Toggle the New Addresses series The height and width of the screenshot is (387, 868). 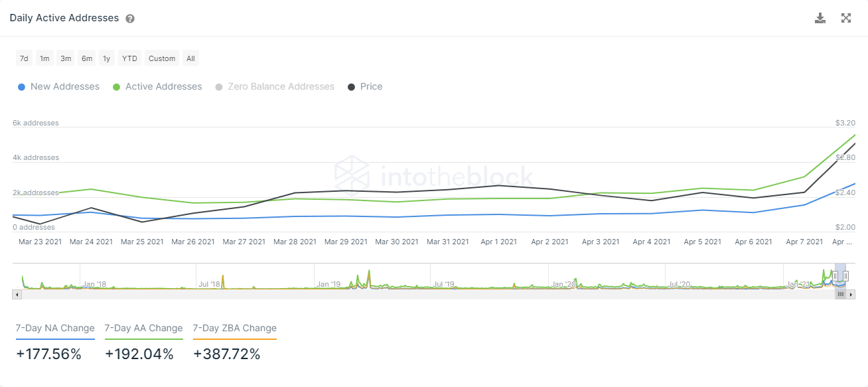coord(58,86)
